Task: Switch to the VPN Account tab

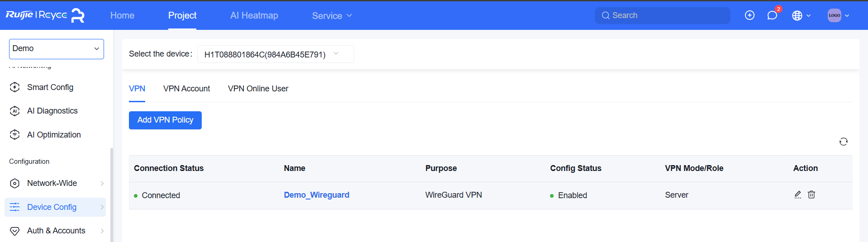Action: (186, 89)
